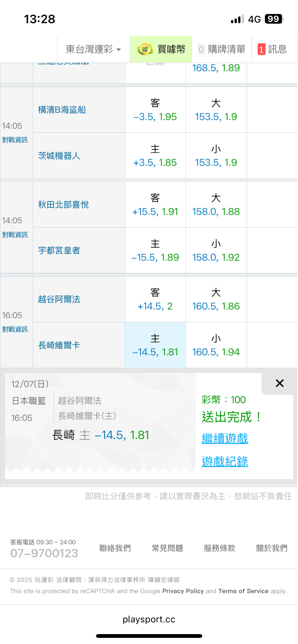
Task: Pick over 153.5 for 橫濱 game
Action: point(216,110)
